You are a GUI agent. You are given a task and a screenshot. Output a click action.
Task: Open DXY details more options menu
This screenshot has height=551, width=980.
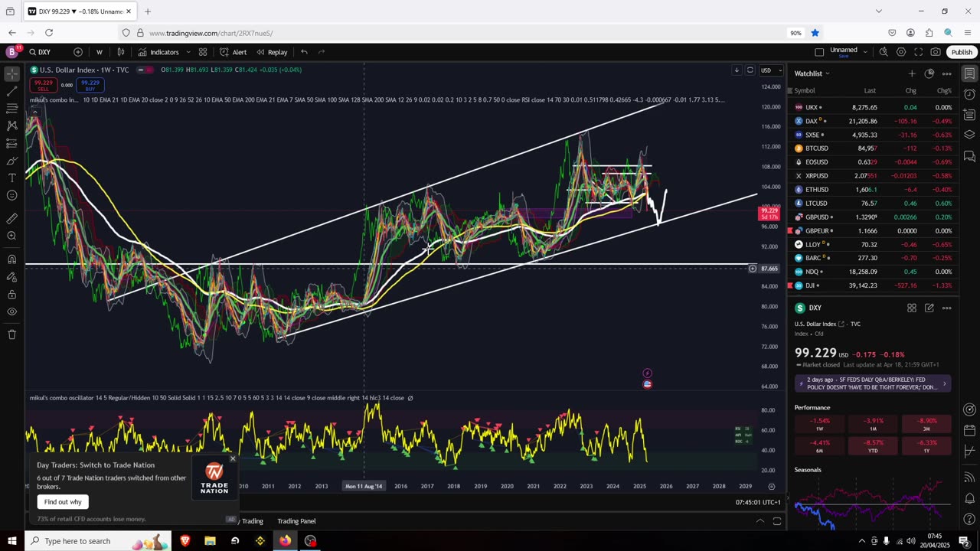[x=947, y=308]
